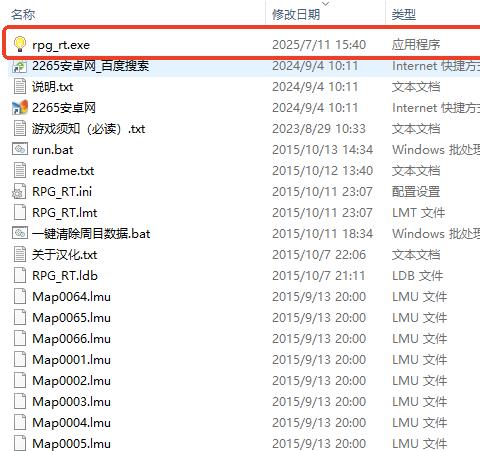Select the Map0003.lmu file icon
The width and height of the screenshot is (480, 451).
pos(20,401)
